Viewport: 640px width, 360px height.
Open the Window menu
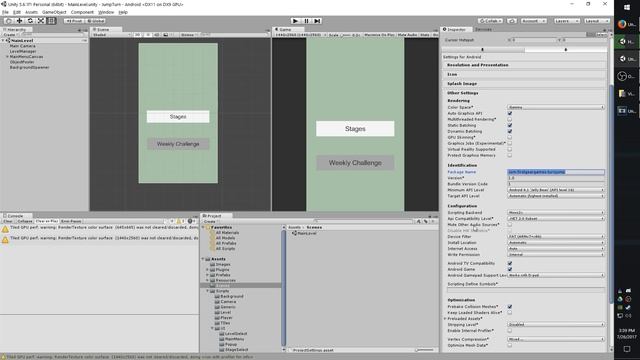click(x=106, y=12)
